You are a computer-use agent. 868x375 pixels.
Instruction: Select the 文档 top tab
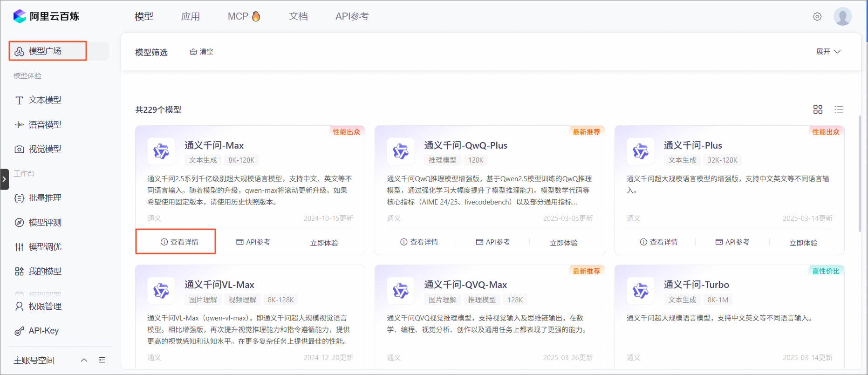click(298, 16)
